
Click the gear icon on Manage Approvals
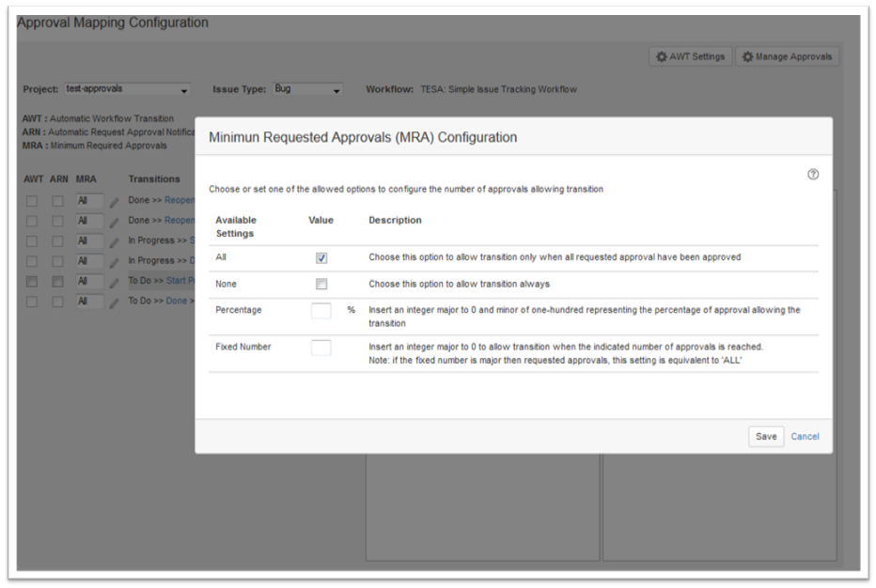tap(747, 57)
